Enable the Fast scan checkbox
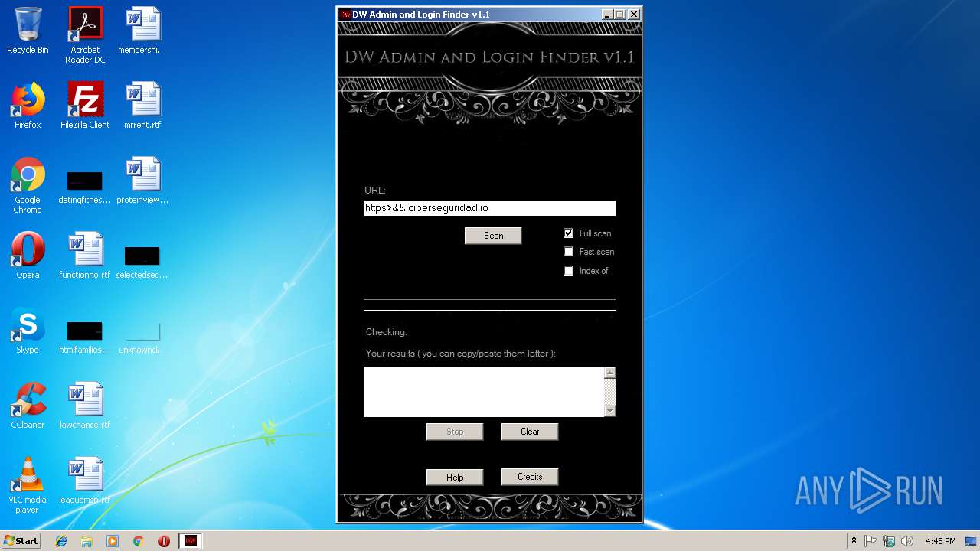This screenshot has width=980, height=551. click(x=569, y=252)
